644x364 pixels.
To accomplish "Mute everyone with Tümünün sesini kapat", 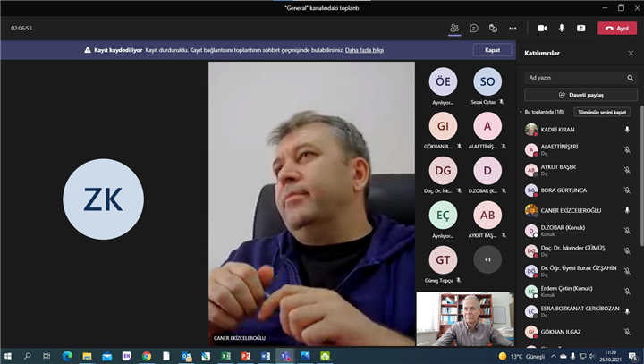I will pyautogui.click(x=602, y=112).
